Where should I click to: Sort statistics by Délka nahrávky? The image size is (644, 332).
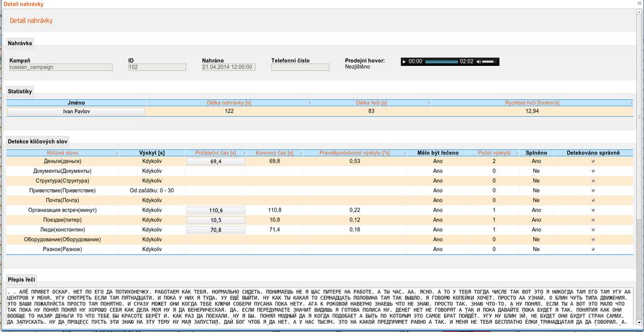[x=229, y=102]
